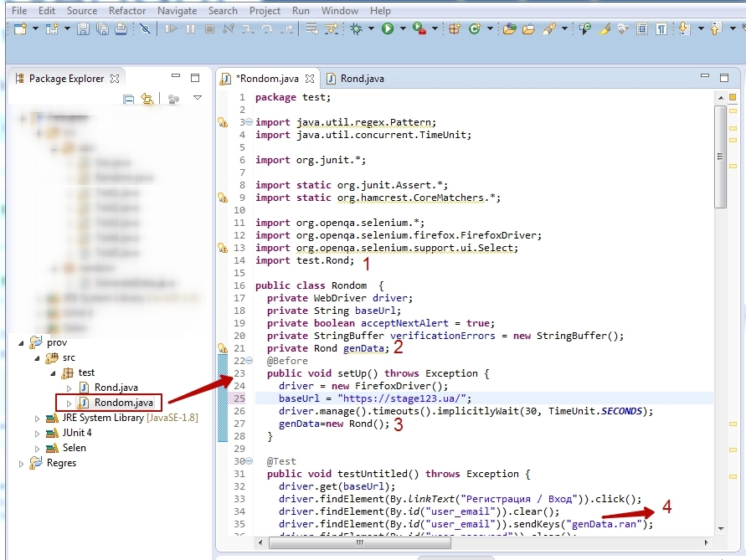746x560 pixels.
Task: Open the Window menu
Action: coord(340,11)
